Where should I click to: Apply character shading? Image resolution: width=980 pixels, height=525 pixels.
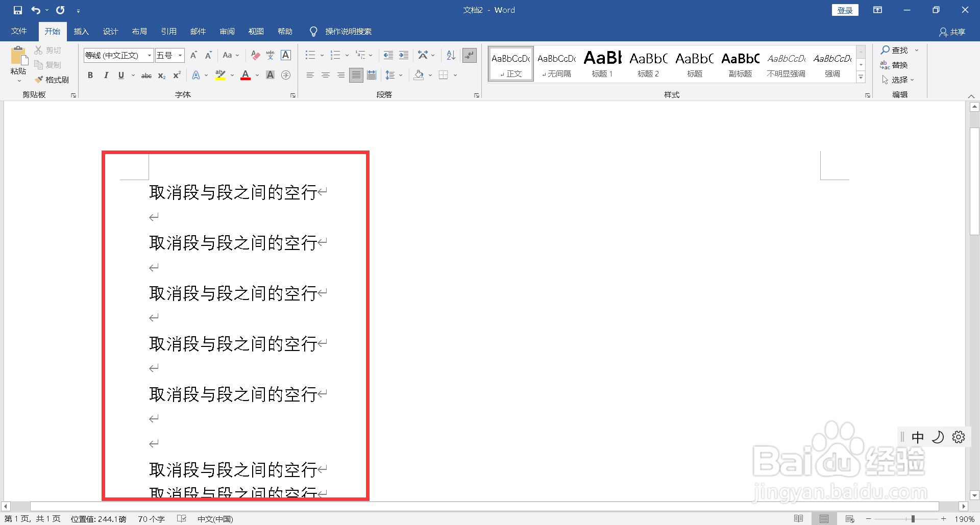[271, 75]
